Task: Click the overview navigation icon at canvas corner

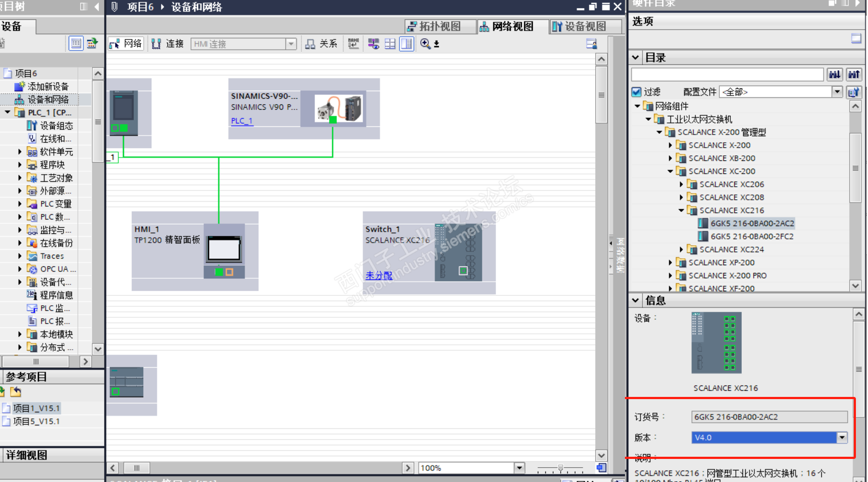Action: coord(601,468)
